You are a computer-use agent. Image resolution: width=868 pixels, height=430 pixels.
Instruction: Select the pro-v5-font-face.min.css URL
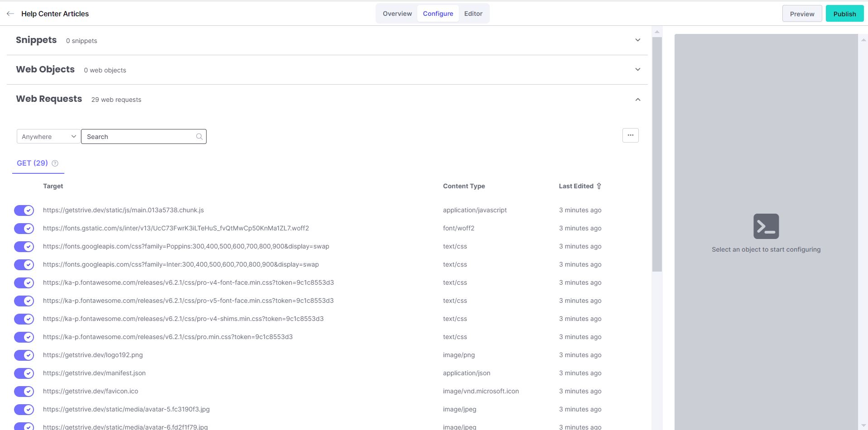(x=188, y=301)
